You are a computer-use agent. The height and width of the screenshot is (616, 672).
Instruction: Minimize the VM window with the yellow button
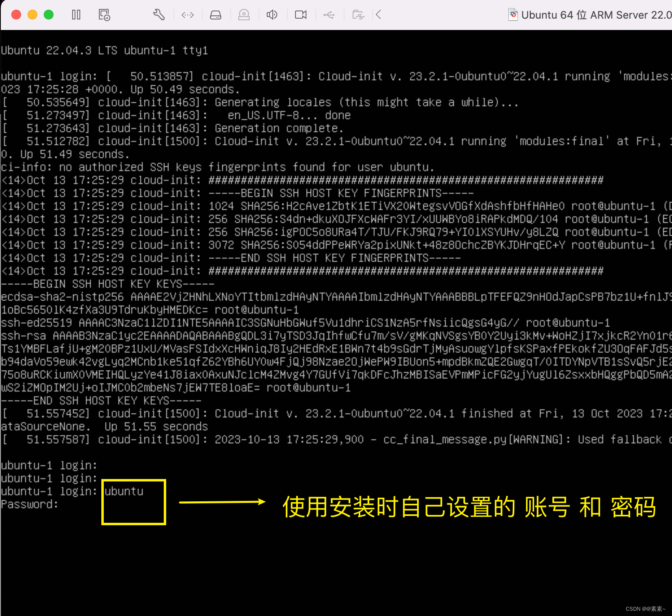point(32,15)
